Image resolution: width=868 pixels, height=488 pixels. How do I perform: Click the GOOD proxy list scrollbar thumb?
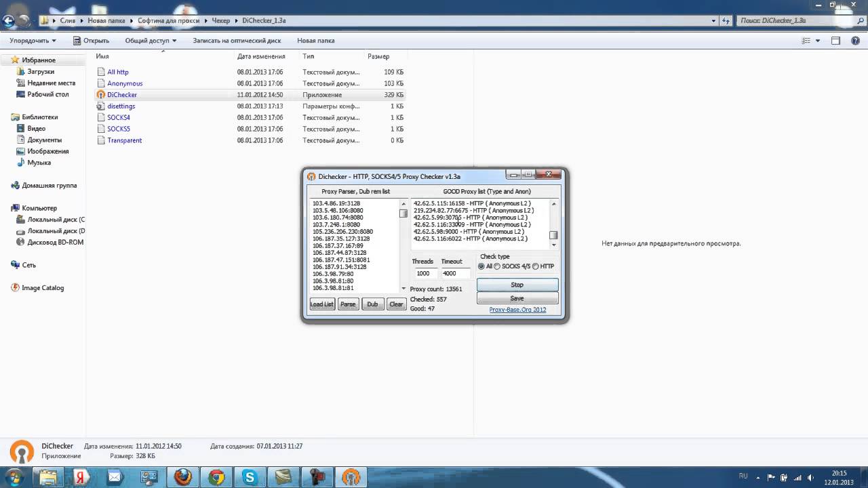(553, 235)
